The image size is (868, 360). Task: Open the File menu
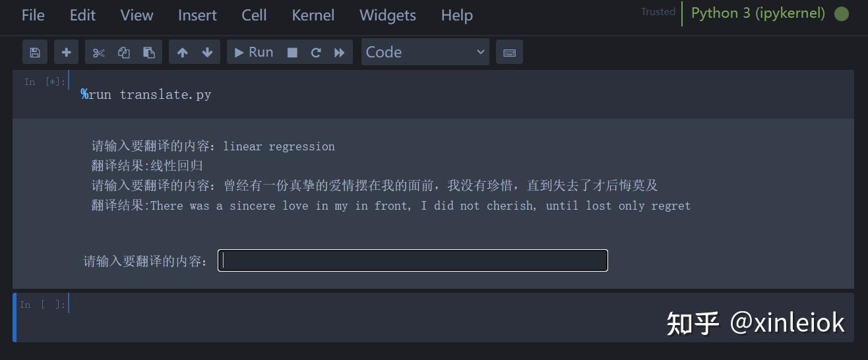(33, 15)
